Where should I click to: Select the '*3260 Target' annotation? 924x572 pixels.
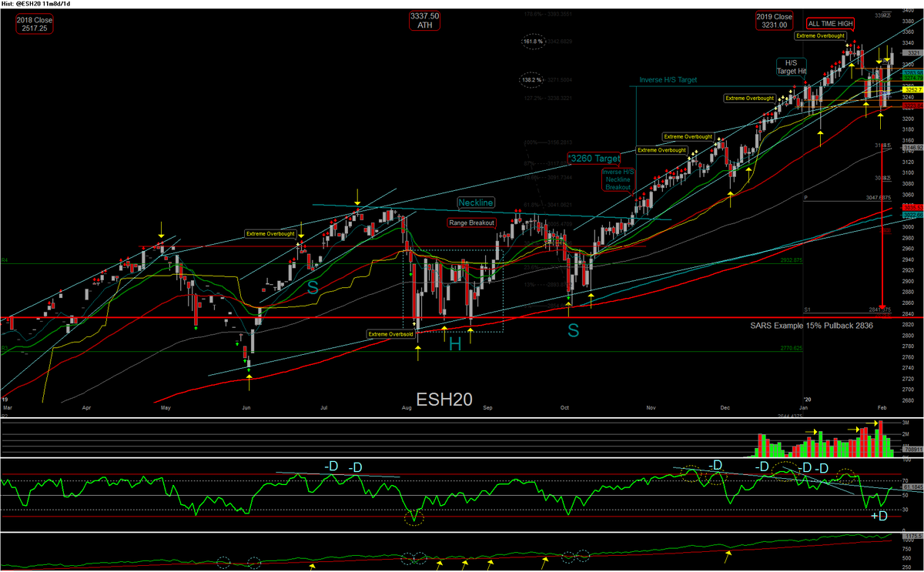tap(594, 159)
